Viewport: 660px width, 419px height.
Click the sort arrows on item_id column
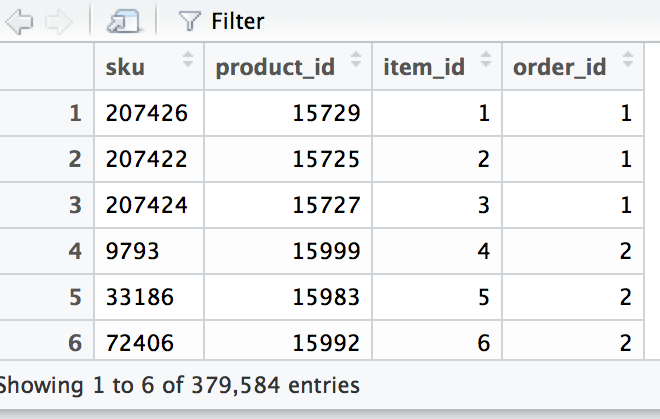tap(485, 64)
